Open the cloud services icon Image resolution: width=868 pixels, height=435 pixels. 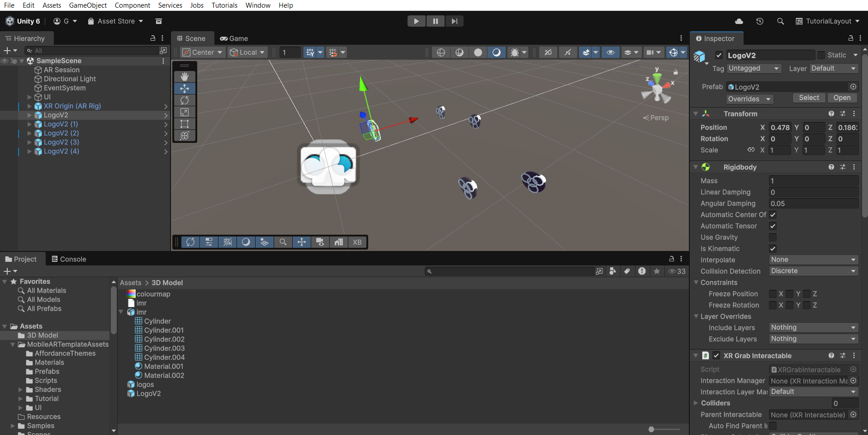[x=739, y=21]
